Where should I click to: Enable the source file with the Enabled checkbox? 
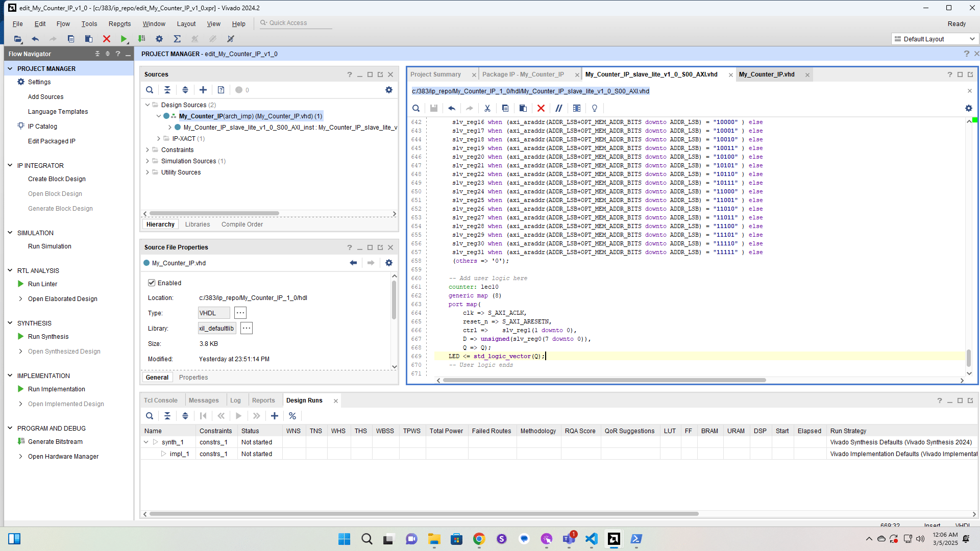pos(152,283)
